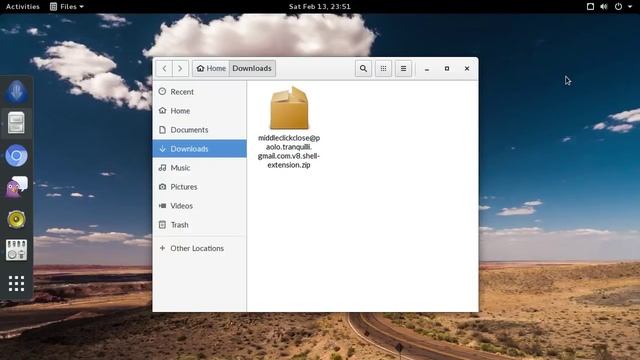Launch the blue downloader app in the dock

point(16,91)
